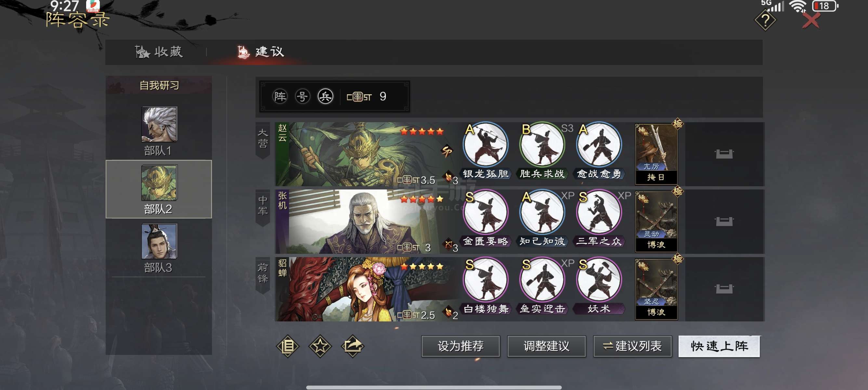This screenshot has width=868, height=390.
Task: Open the help question mark icon
Action: [x=765, y=20]
